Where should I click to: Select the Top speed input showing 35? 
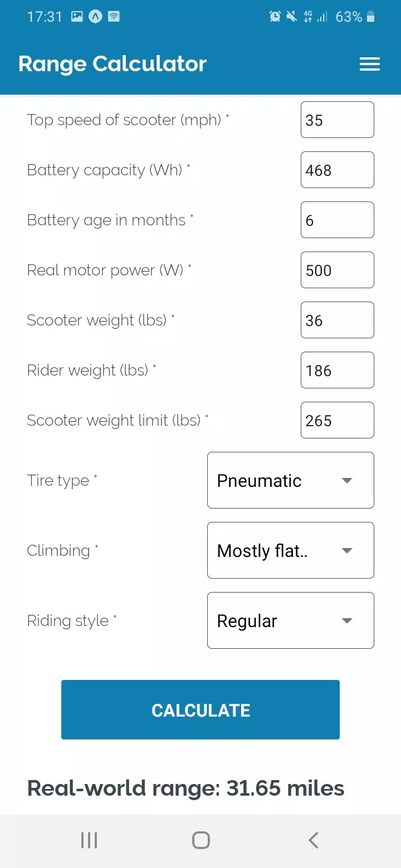pyautogui.click(x=337, y=120)
